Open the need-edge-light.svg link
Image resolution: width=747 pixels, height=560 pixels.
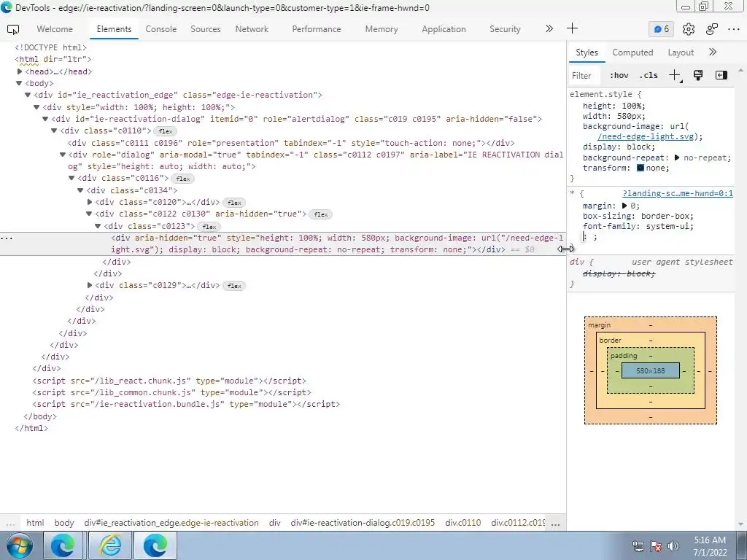point(646,136)
